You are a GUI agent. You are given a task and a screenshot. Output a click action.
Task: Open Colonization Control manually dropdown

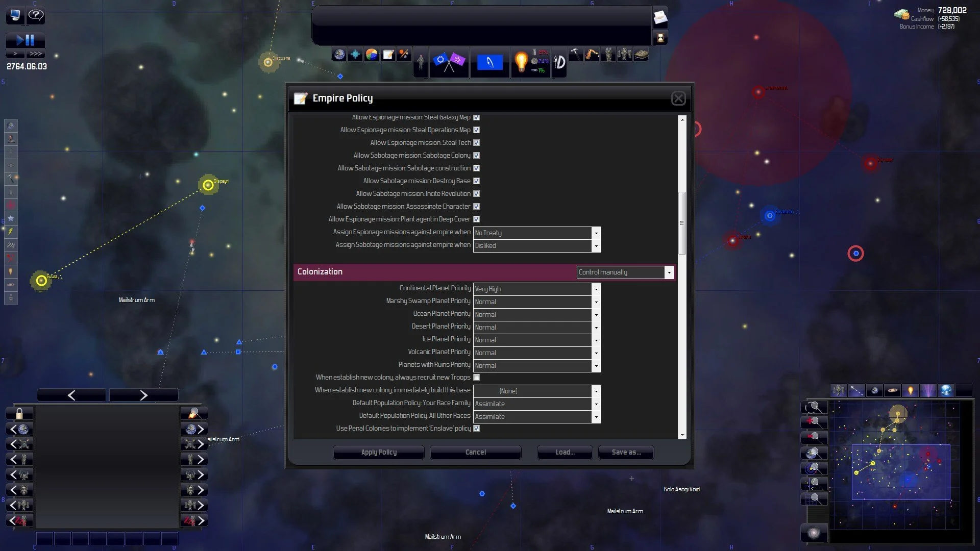click(625, 272)
